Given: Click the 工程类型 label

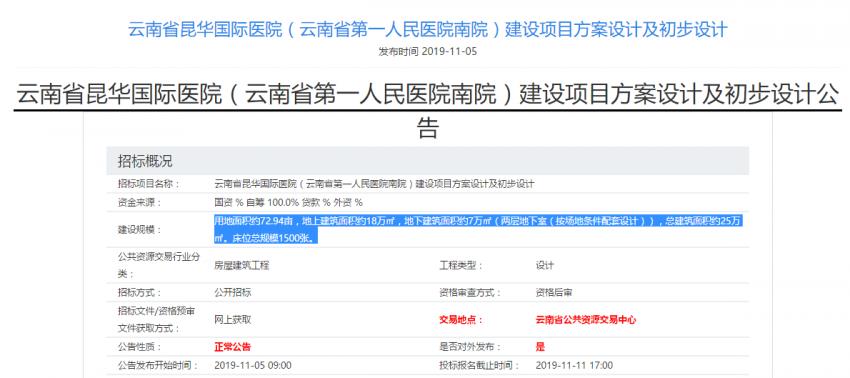Looking at the screenshot, I should pos(461,266).
